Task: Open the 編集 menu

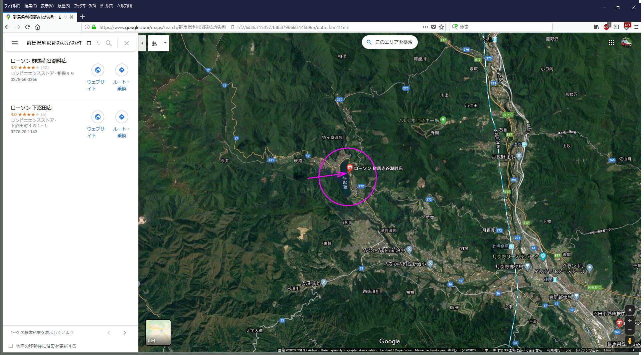Action: pos(30,6)
